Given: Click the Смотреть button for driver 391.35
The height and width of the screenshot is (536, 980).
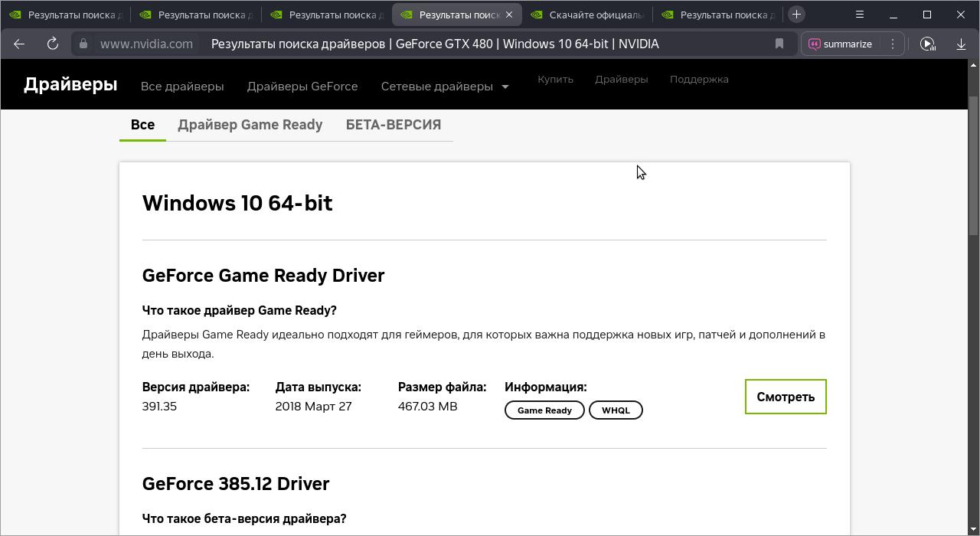Looking at the screenshot, I should (785, 397).
